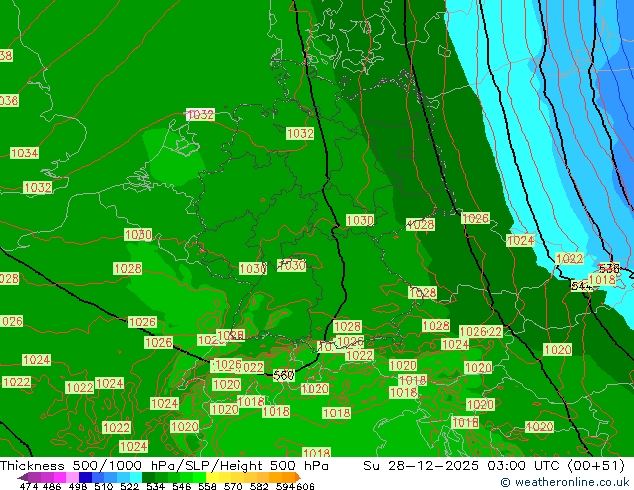Click the legend value '474'

[x=29, y=486]
